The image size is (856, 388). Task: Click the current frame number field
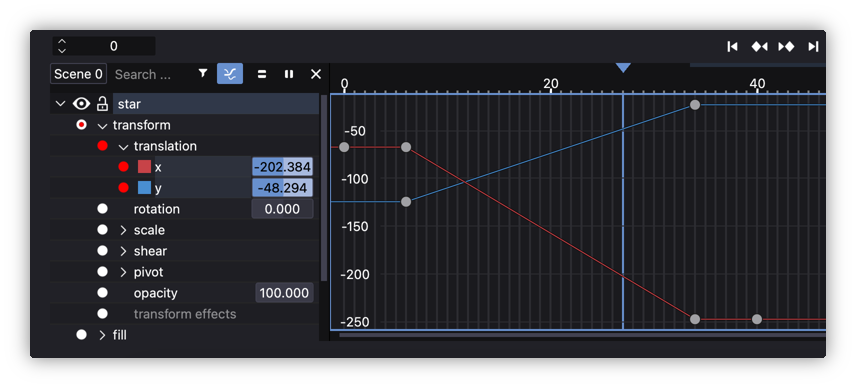coord(114,46)
